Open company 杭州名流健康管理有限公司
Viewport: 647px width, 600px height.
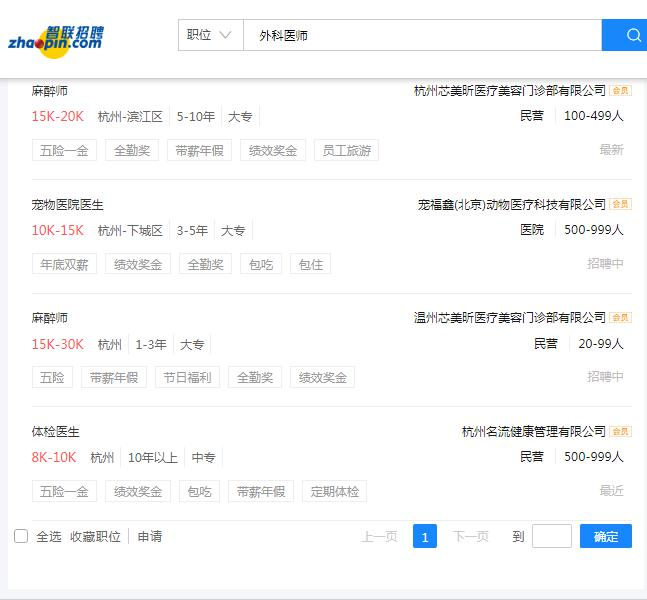[x=533, y=432]
